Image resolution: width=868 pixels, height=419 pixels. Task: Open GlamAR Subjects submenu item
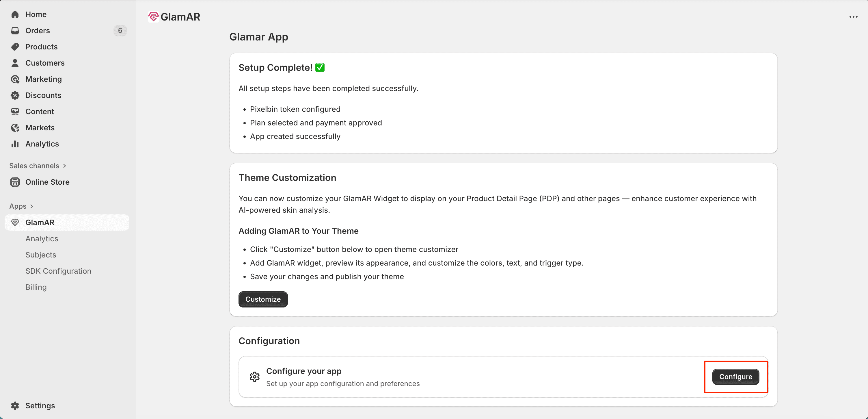point(41,255)
